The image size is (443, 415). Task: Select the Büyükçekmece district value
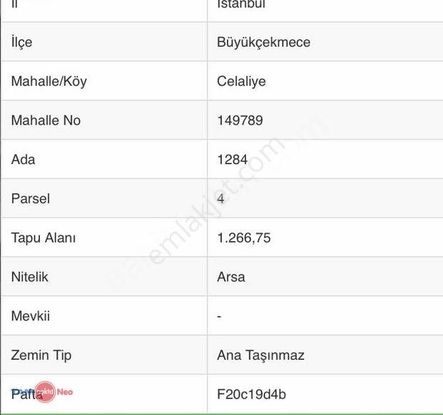point(264,42)
